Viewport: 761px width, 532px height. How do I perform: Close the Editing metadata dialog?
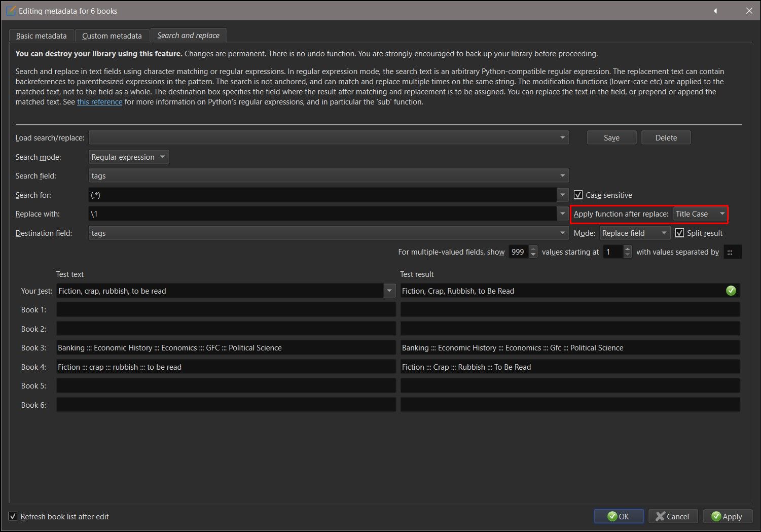tap(749, 11)
